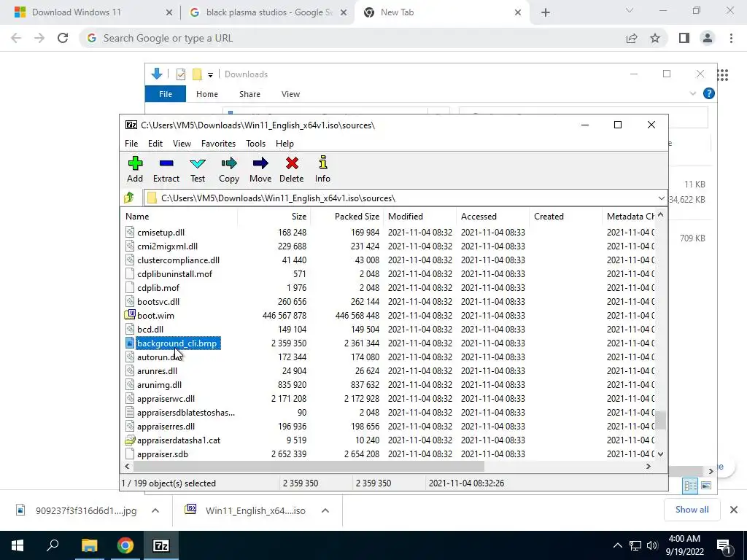Open the Favorites menu

[x=218, y=144]
